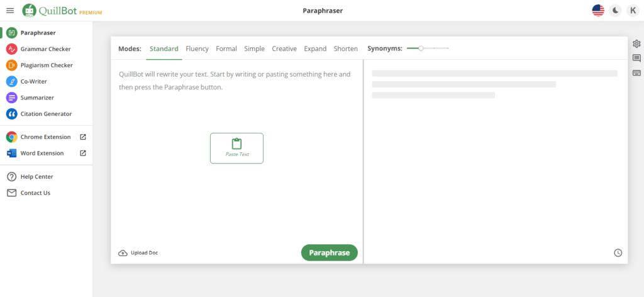Click the Word application icon
Viewport: 644px width, 297px height.
(x=11, y=154)
